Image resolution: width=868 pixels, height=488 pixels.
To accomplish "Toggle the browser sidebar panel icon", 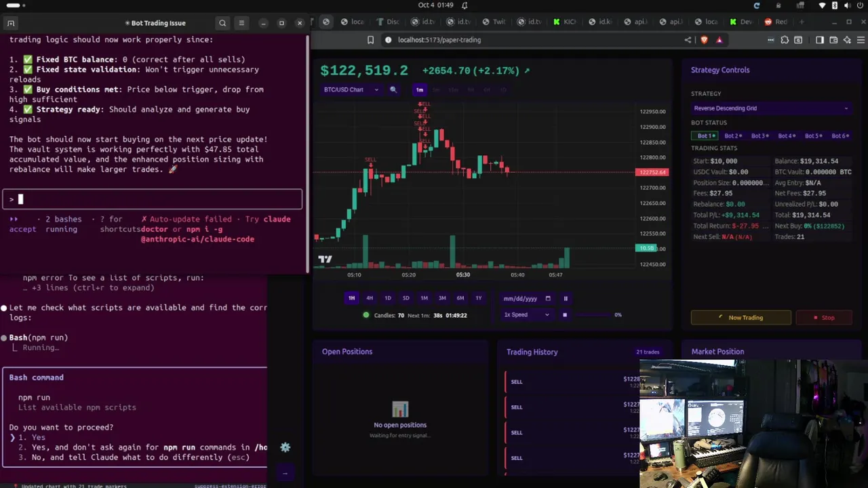I will (x=820, y=40).
